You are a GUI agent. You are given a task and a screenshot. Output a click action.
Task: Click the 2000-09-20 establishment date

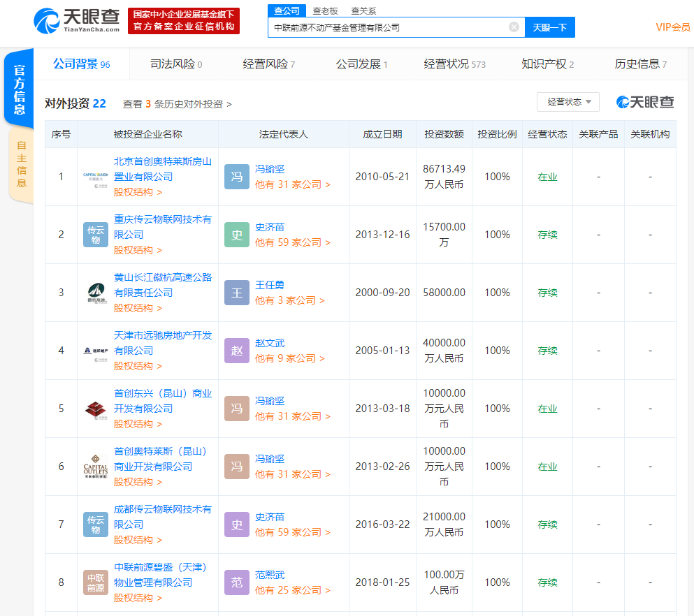[x=382, y=293]
